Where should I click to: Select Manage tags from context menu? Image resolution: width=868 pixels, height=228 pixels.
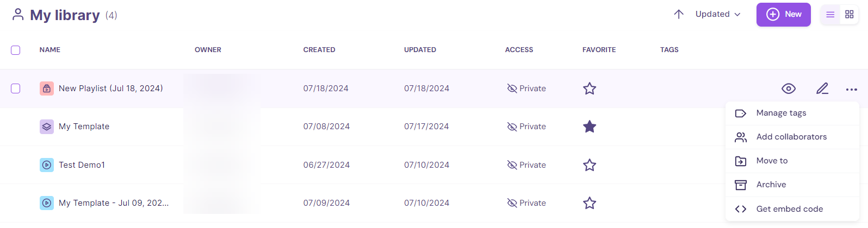click(781, 113)
